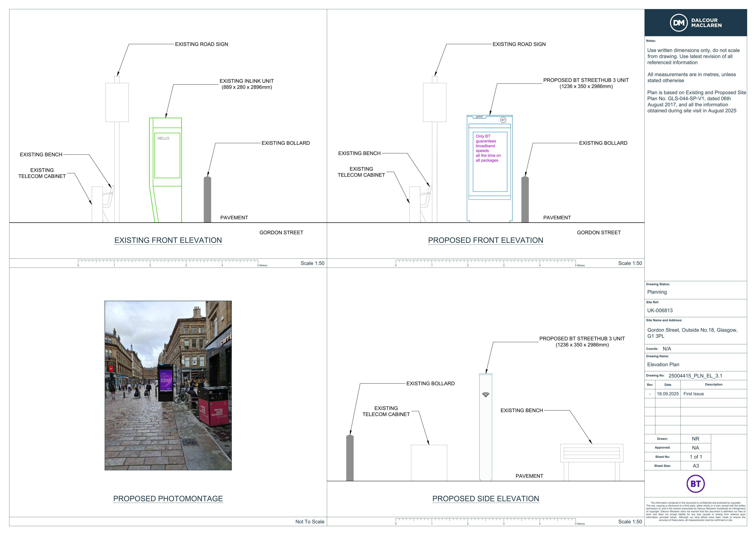Click 'EXISTING BOLLARD' label in side elevation
This screenshot has height=535, width=756.
click(430, 383)
